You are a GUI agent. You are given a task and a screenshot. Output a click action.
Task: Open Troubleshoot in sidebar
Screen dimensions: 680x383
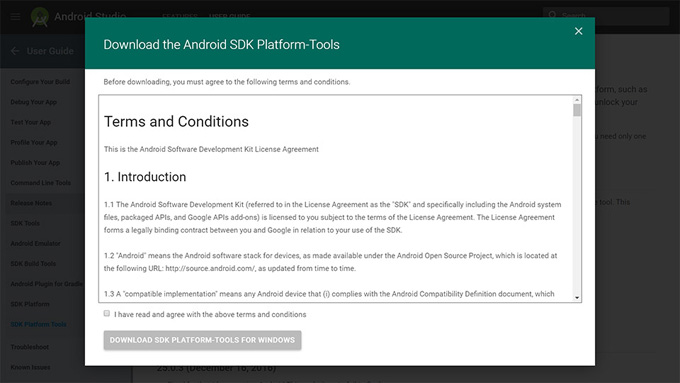(29, 347)
